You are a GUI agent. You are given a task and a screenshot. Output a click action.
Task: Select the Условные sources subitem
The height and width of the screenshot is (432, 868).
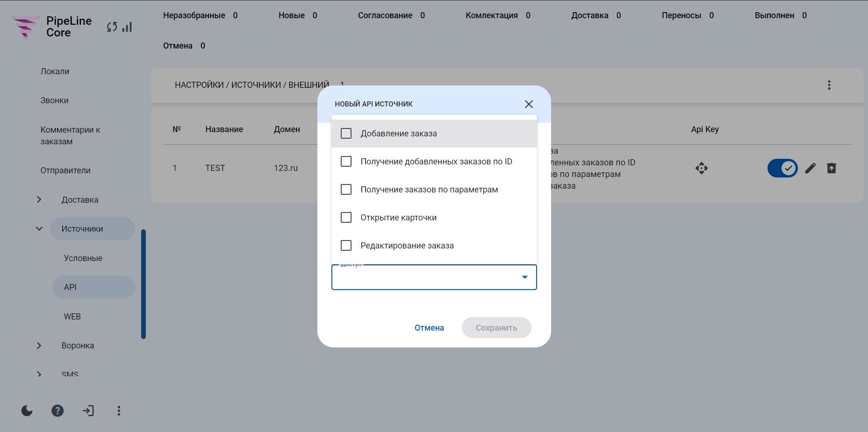coord(83,258)
